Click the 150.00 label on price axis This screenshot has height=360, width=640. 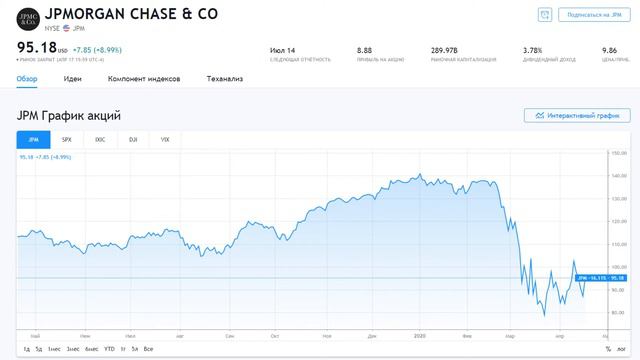[x=619, y=153]
